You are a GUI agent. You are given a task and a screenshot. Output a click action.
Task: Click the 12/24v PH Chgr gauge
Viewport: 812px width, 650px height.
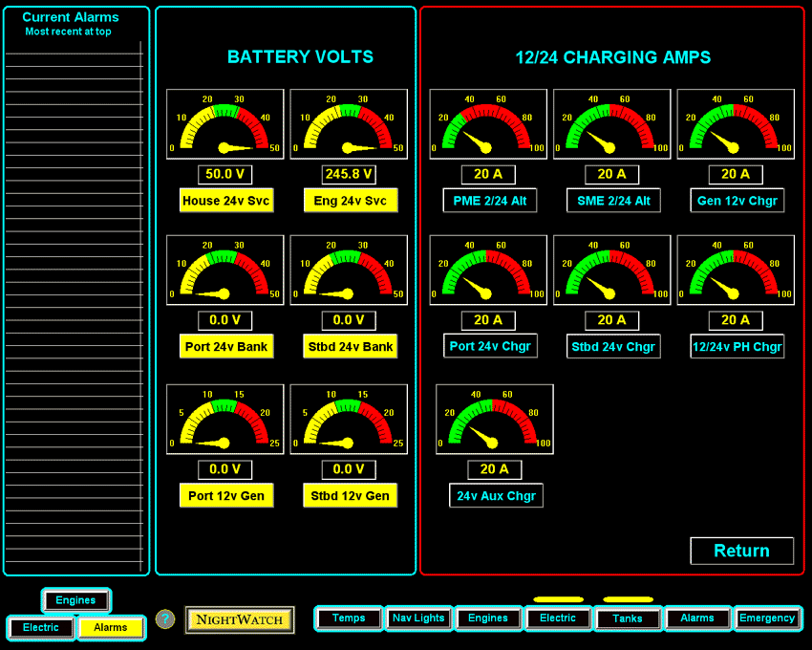coord(735,270)
